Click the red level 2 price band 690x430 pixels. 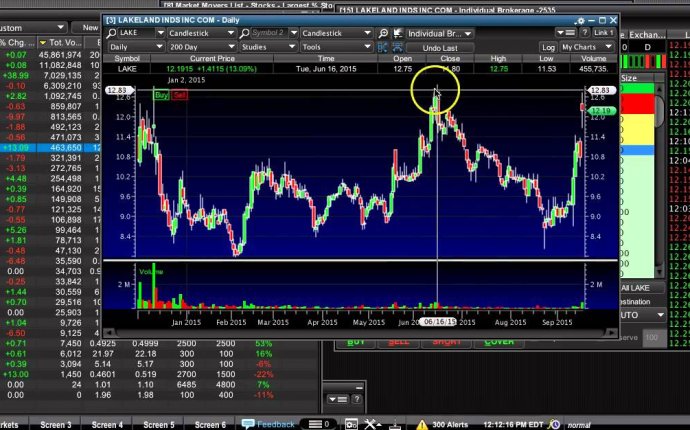point(637,103)
